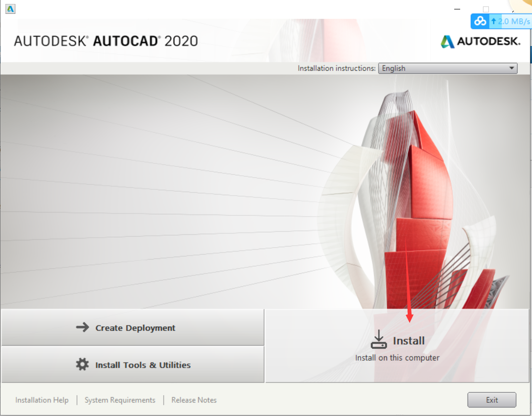Click the dropdown arrow next to English
532x416 pixels.
pos(511,68)
